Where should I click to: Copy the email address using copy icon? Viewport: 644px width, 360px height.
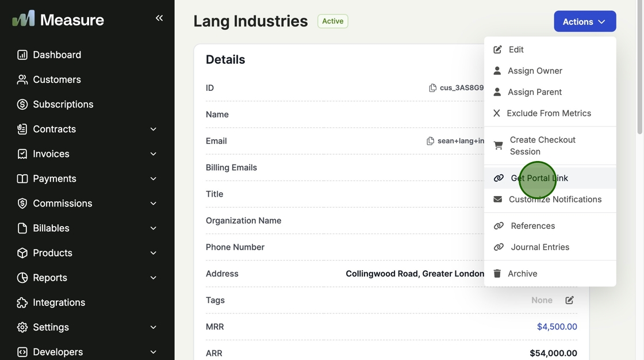[x=430, y=141]
